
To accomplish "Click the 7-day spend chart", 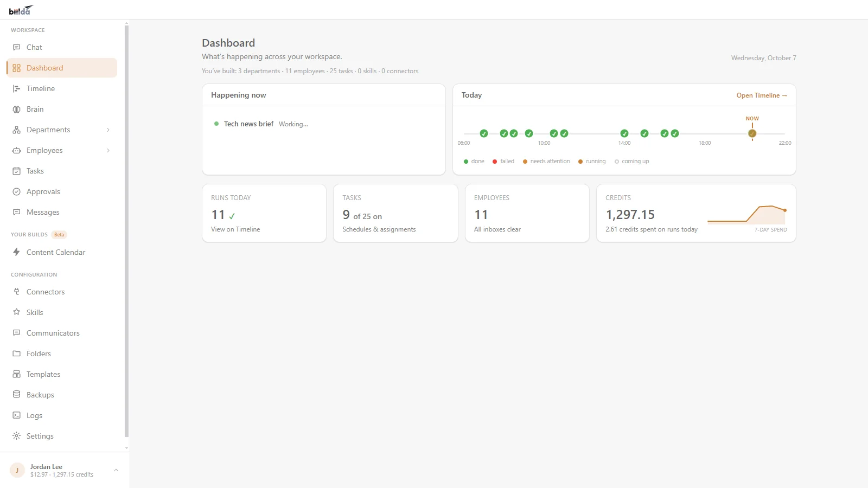I will 746,215.
